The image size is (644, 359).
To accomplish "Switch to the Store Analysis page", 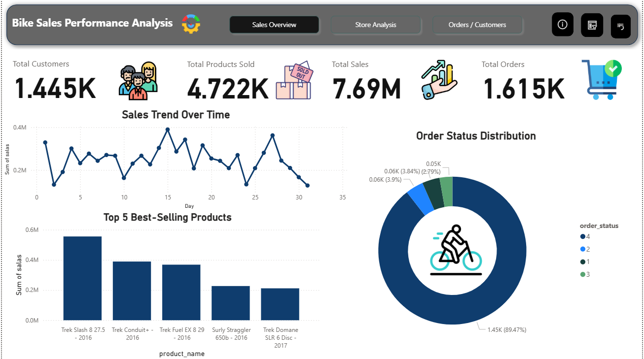I will click(x=376, y=25).
